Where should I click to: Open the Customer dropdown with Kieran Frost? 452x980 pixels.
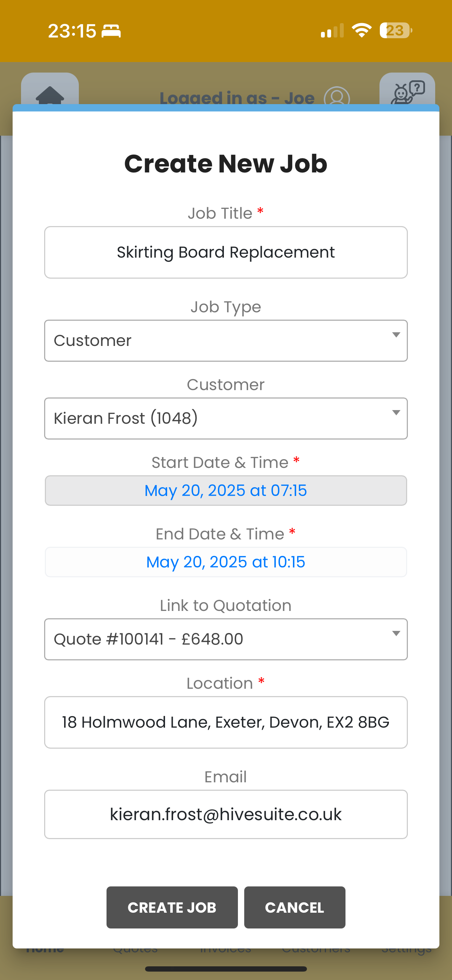pyautogui.click(x=226, y=418)
